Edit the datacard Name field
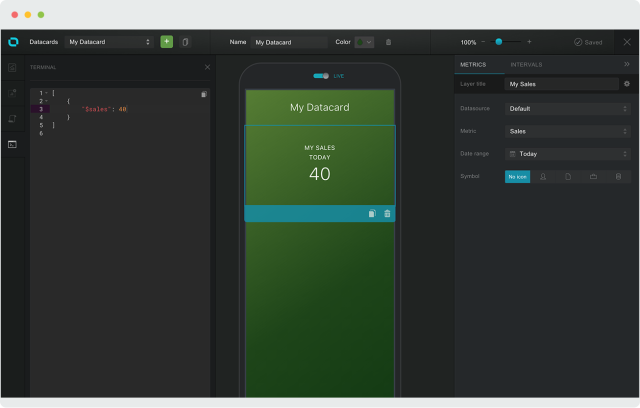The width and height of the screenshot is (640, 408). (289, 42)
